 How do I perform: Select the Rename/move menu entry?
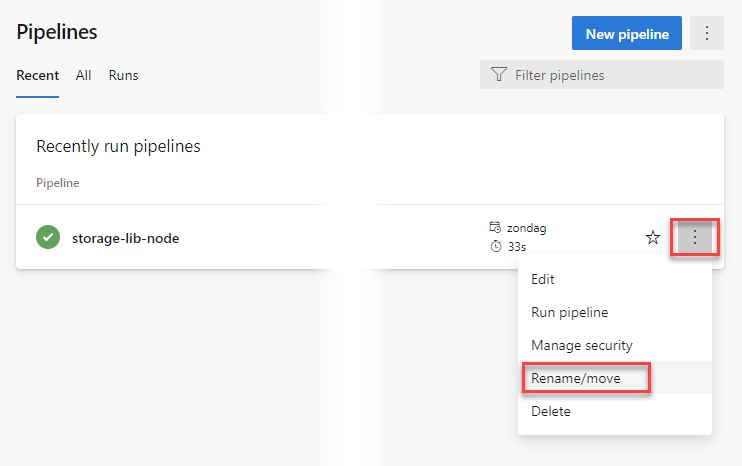click(x=575, y=378)
